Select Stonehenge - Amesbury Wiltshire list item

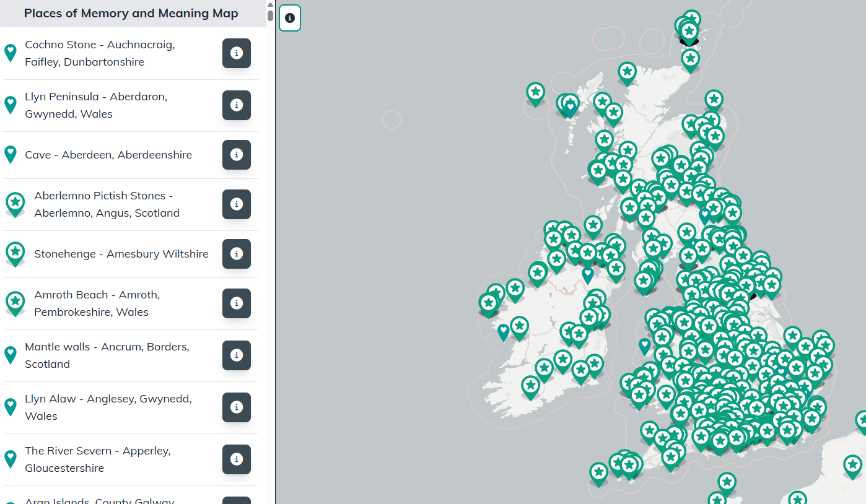coord(121,254)
